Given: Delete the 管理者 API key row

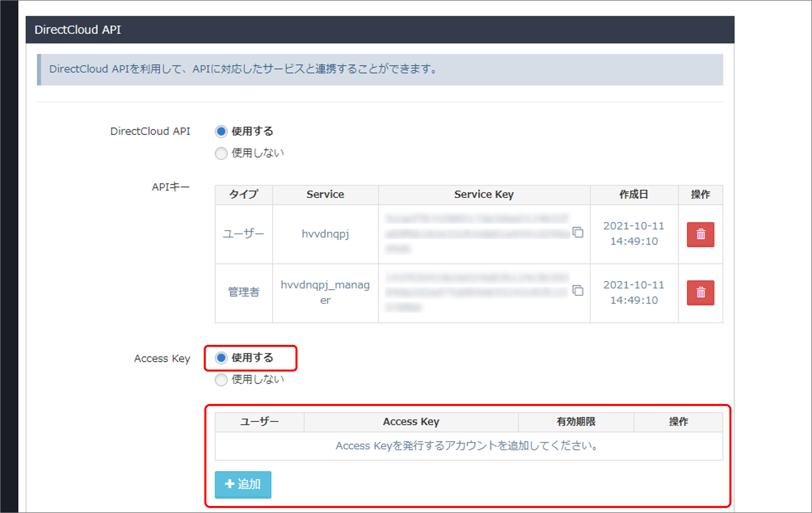Looking at the screenshot, I should [x=700, y=293].
